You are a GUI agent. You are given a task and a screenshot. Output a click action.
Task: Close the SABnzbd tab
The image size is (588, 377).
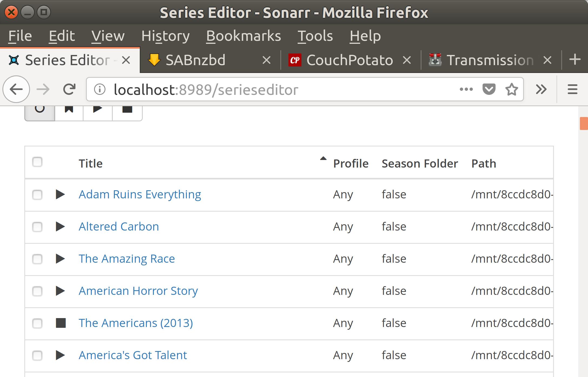point(267,60)
